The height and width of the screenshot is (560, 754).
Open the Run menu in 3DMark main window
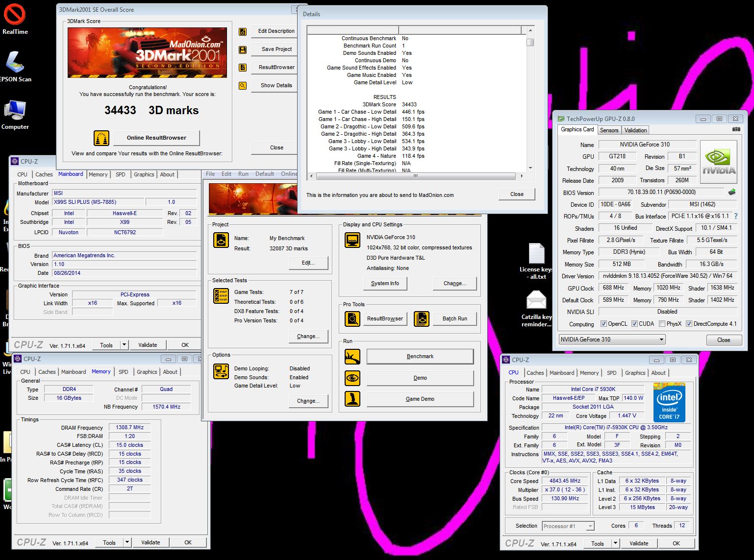tap(243, 174)
